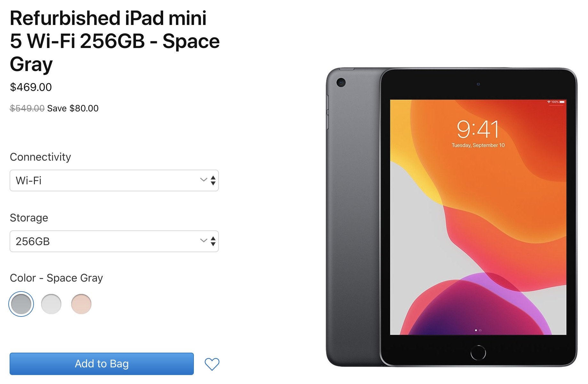Open the Storage 256GB dropdown
This screenshot has width=588, height=384.
click(x=114, y=241)
